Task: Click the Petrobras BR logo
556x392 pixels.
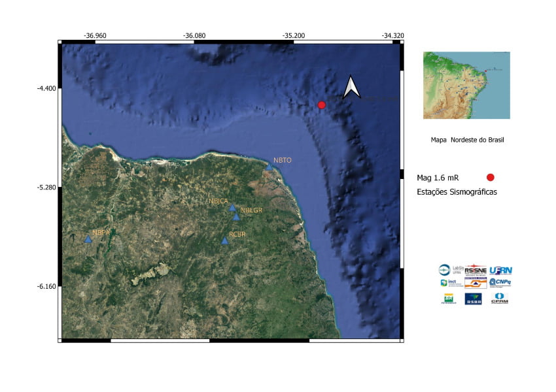Action: (449, 299)
